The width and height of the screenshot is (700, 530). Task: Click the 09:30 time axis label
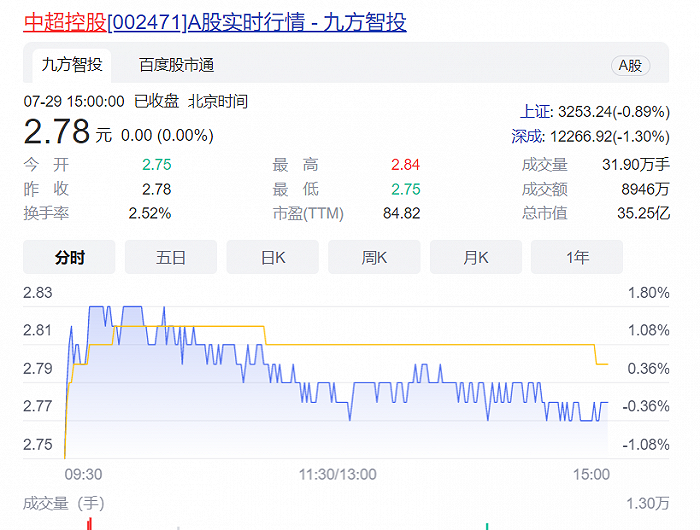coord(83,474)
